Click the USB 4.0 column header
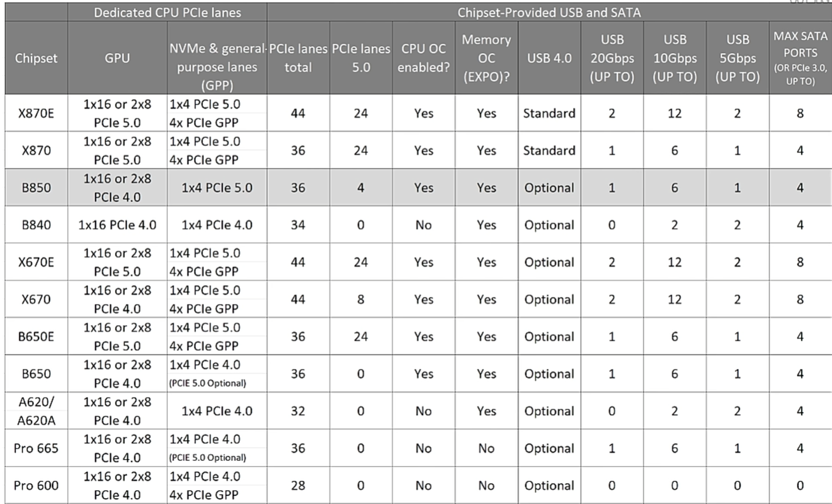832x504 pixels. [x=549, y=58]
